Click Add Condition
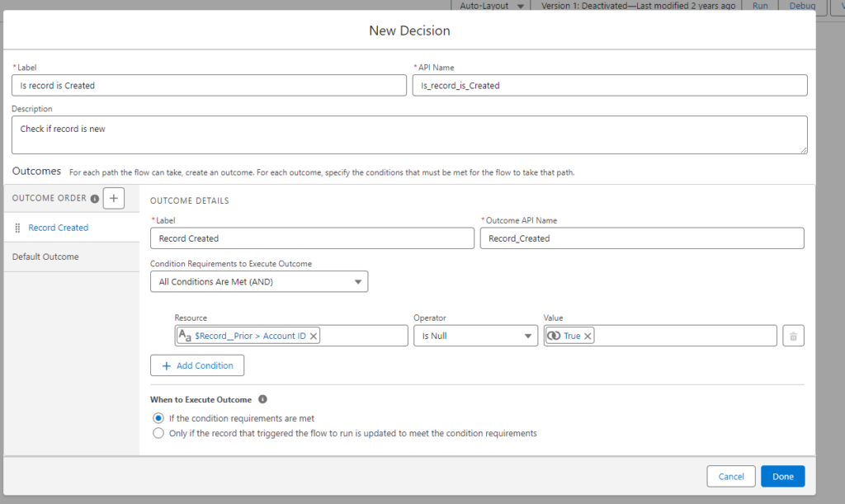 tap(197, 365)
